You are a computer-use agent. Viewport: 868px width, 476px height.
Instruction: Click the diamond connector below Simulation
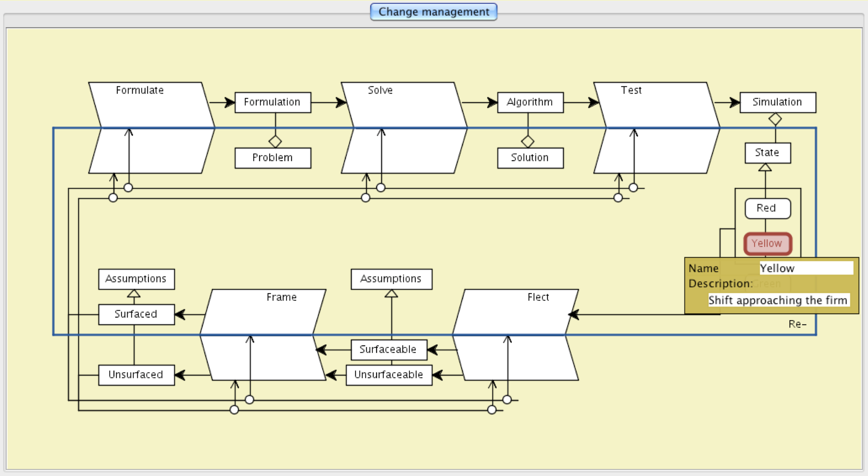click(x=775, y=119)
